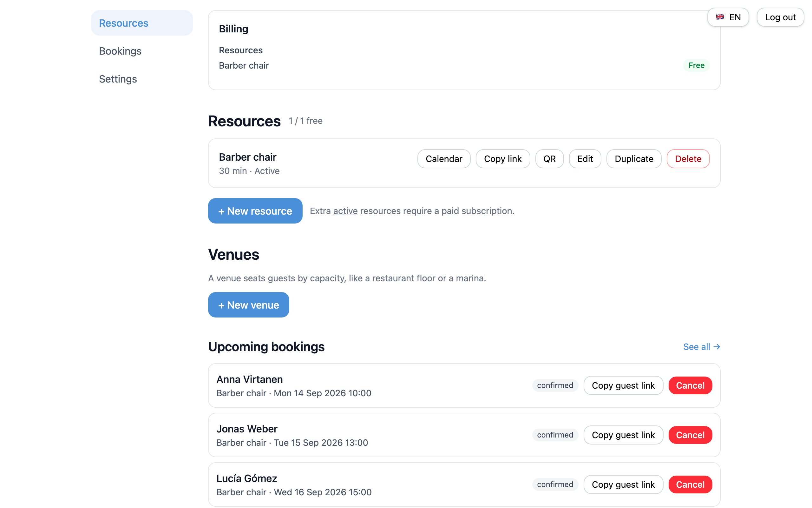Image resolution: width=812 pixels, height=508 pixels.
Task: Cancel Lucía Gómez's booking
Action: pos(690,485)
